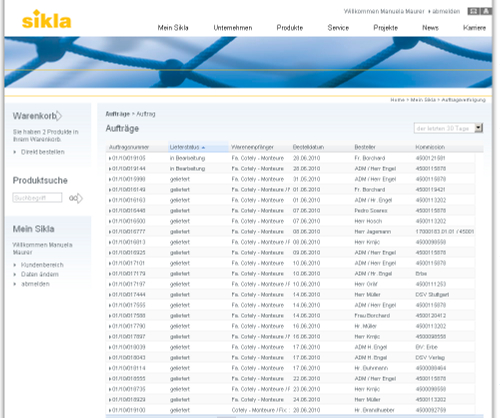Click the sikla logo
This screenshot has width=500, height=418.
46,20
